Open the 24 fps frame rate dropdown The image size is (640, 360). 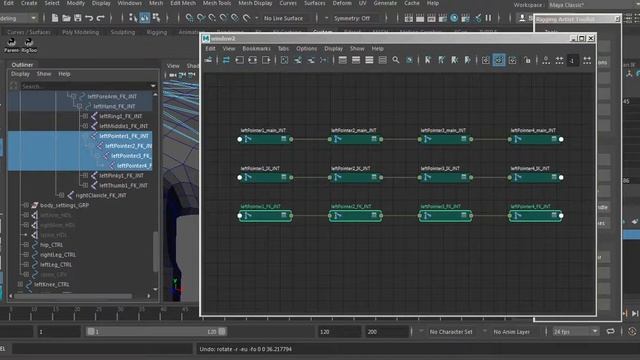coord(576,332)
